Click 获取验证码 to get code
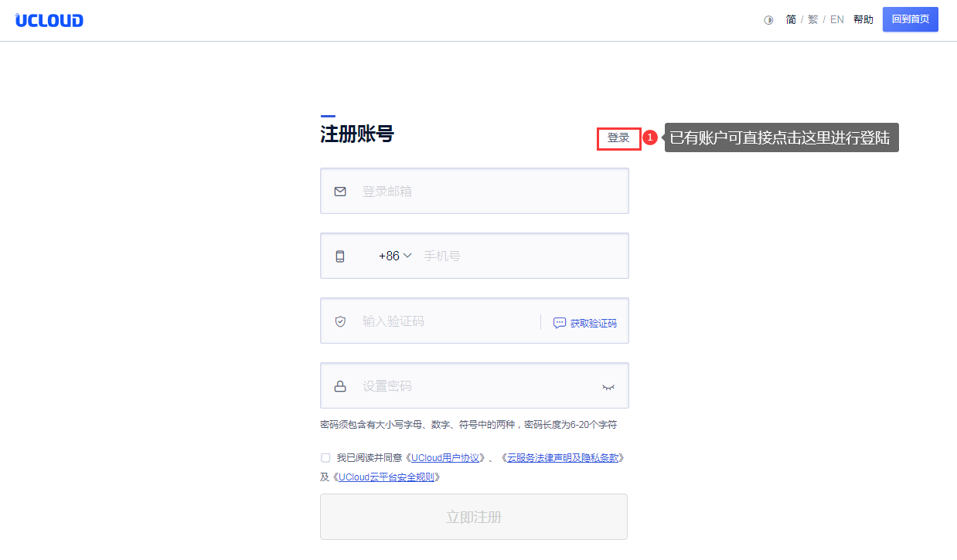Screen dimensions: 957x560 coord(585,323)
